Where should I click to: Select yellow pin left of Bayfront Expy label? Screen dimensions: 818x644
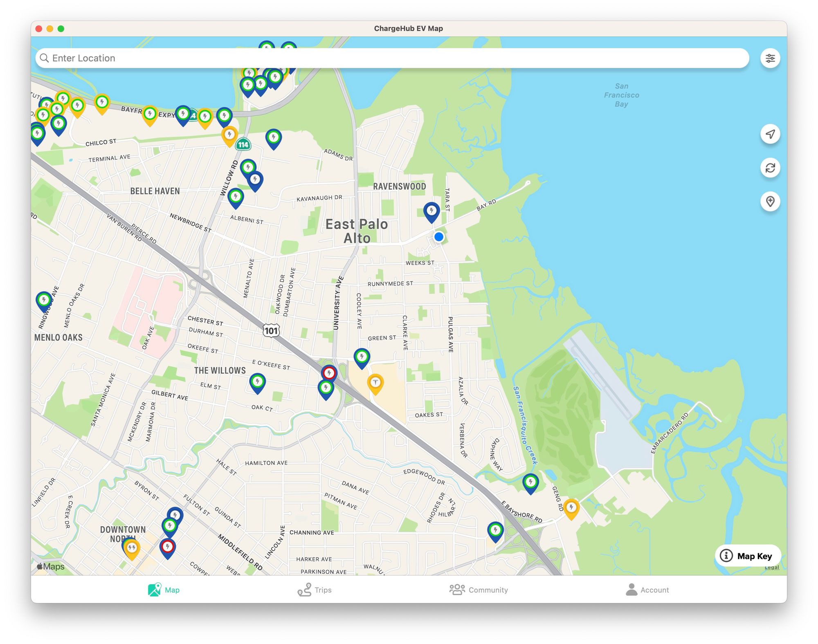[102, 104]
